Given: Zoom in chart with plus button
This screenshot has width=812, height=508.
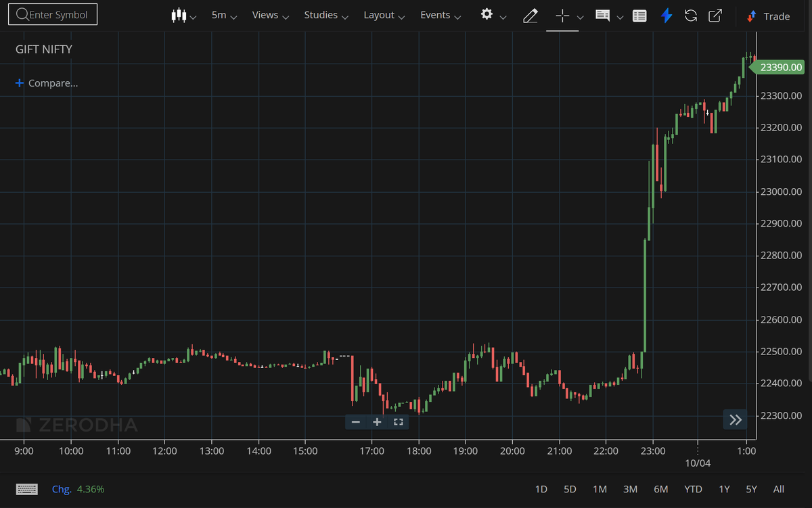Looking at the screenshot, I should (377, 422).
